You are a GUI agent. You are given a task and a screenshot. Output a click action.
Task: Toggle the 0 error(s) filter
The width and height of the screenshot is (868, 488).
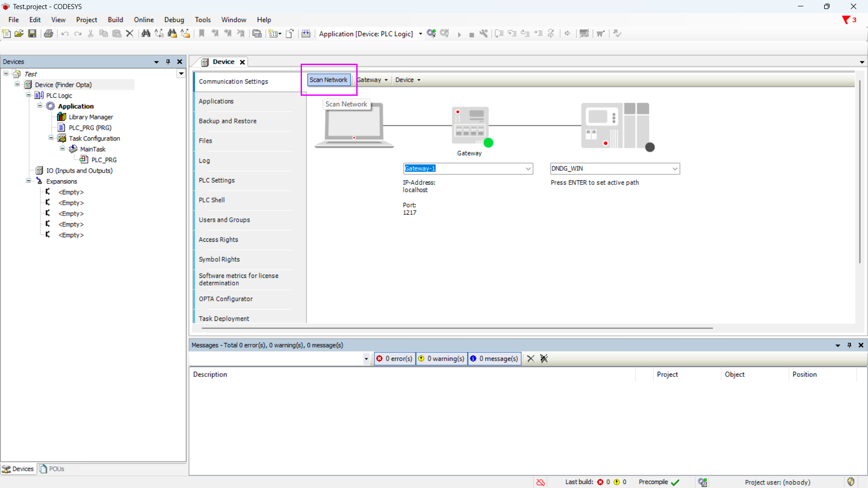click(x=395, y=358)
